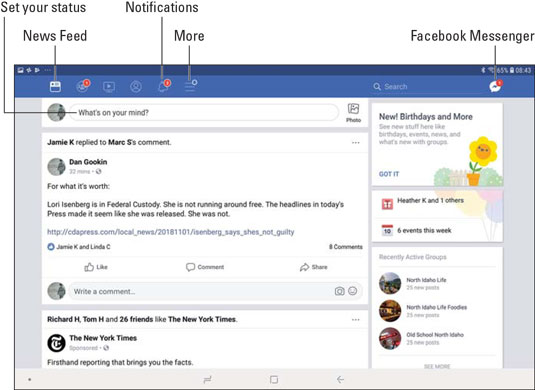Open the News Feed tab icon

[x=55, y=86]
